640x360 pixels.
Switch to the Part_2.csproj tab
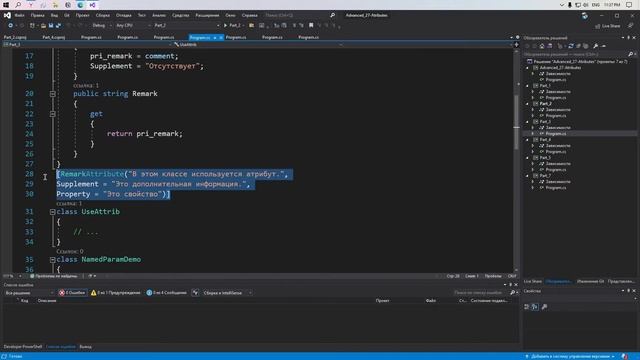15,37
